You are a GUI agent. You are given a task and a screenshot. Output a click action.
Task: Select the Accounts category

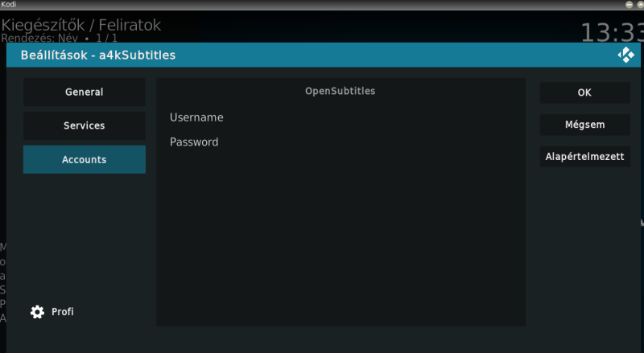click(x=85, y=160)
